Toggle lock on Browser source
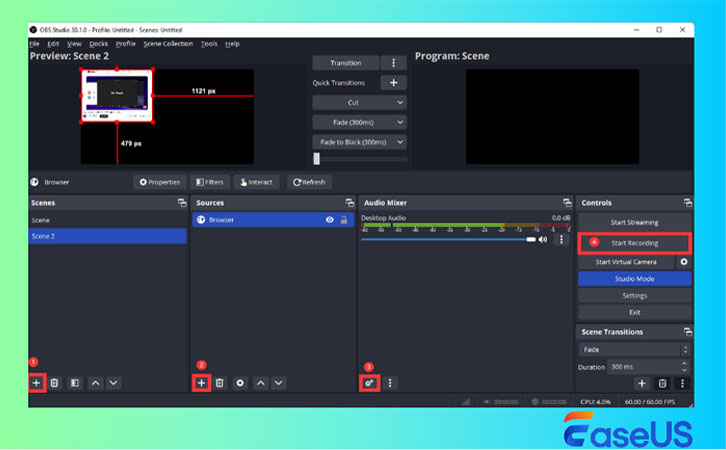The image size is (726, 450). click(344, 220)
